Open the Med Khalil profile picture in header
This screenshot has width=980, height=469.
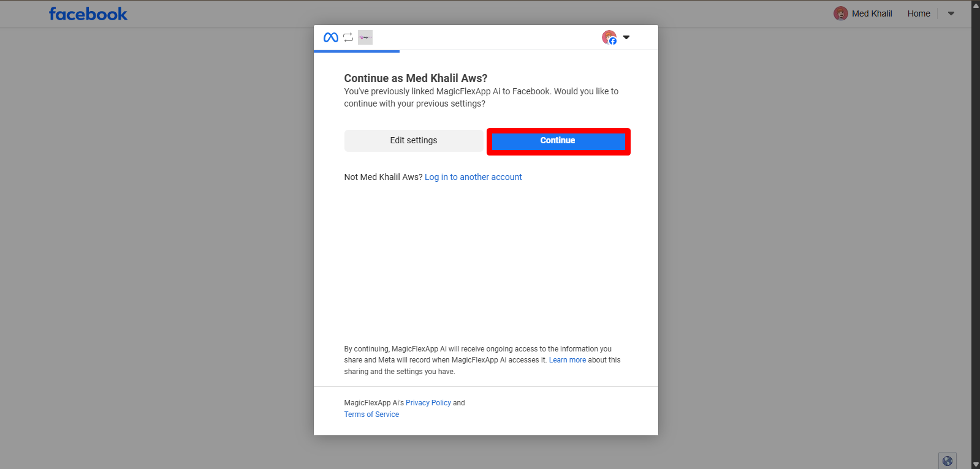pos(841,13)
